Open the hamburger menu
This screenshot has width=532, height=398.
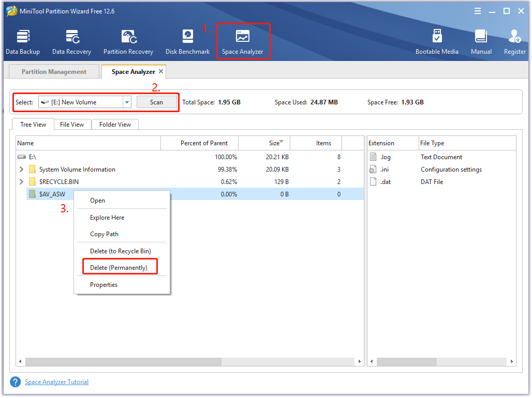(477, 10)
